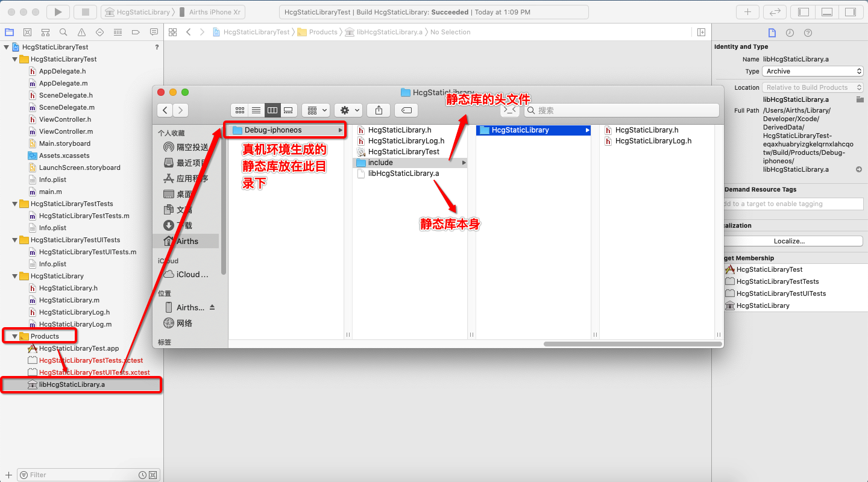
Task: Open the Type dropdown showing Archive
Action: click(813, 71)
